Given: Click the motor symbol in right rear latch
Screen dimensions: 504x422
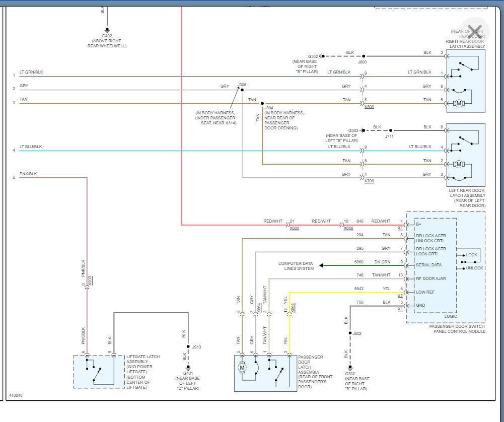Looking at the screenshot, I should (x=458, y=103).
